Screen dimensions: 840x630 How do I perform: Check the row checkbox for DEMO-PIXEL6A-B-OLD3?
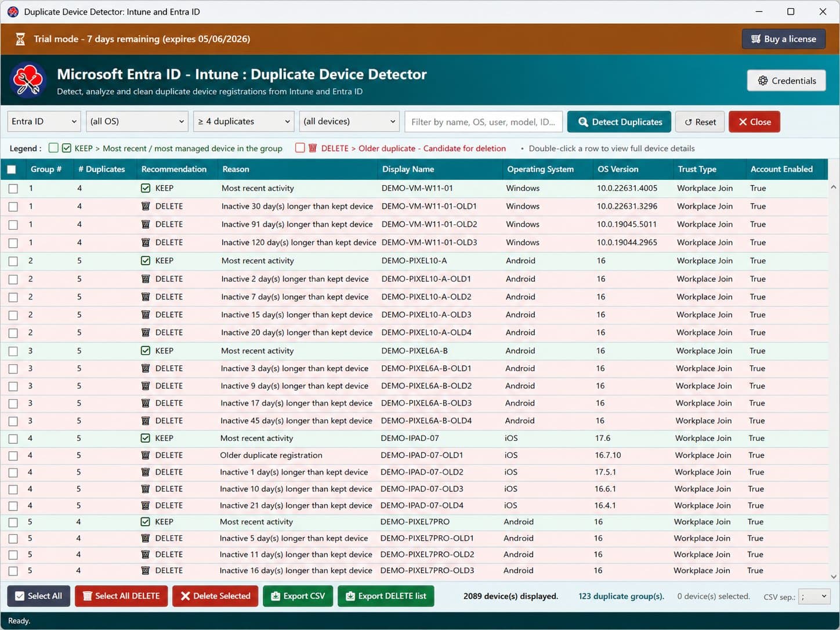(x=13, y=404)
